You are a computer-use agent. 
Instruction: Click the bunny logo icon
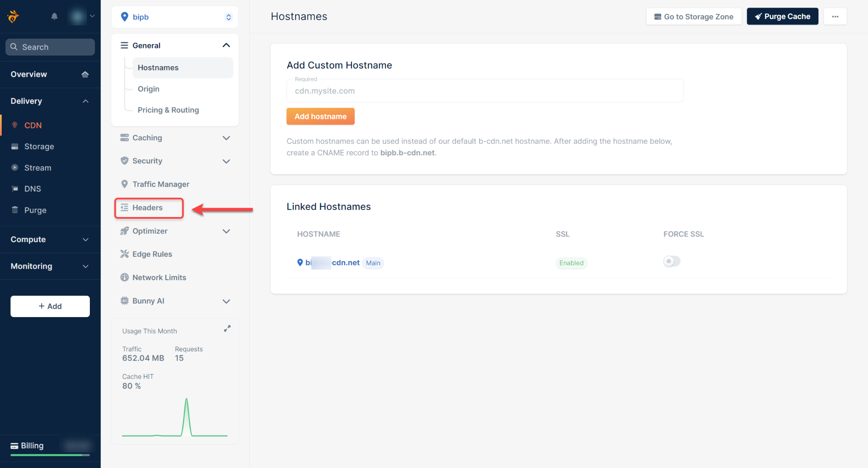(x=13, y=17)
